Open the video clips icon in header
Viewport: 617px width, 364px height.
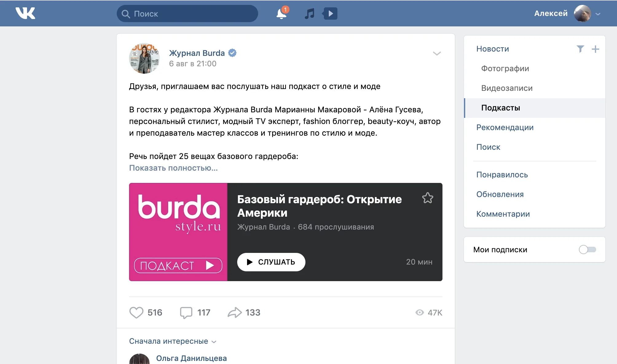pyautogui.click(x=329, y=14)
